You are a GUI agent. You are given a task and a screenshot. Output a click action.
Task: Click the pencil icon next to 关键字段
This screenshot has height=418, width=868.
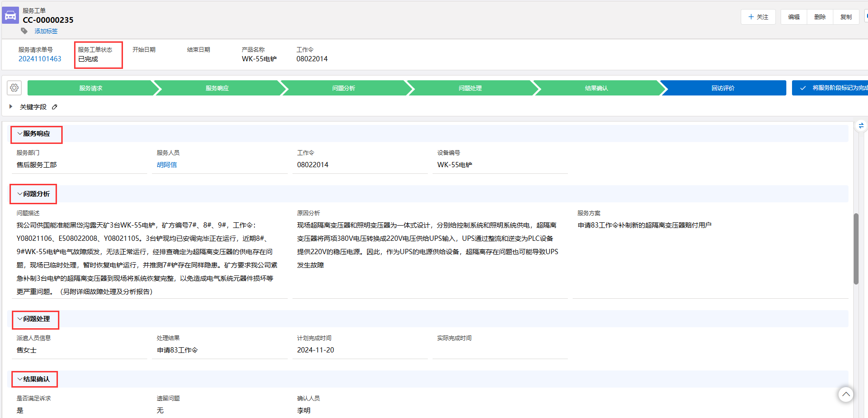pyautogui.click(x=55, y=107)
